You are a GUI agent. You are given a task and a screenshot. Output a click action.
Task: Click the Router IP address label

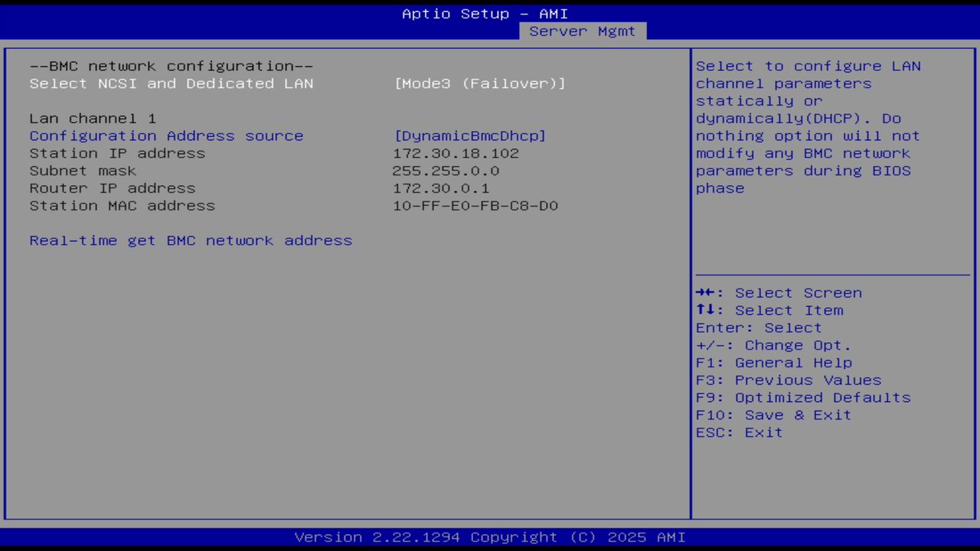(113, 188)
